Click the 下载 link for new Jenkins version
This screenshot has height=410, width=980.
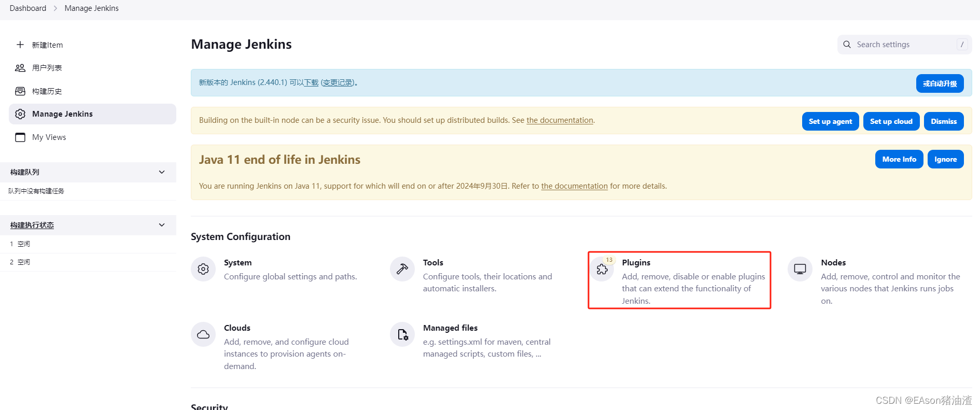[x=311, y=82]
